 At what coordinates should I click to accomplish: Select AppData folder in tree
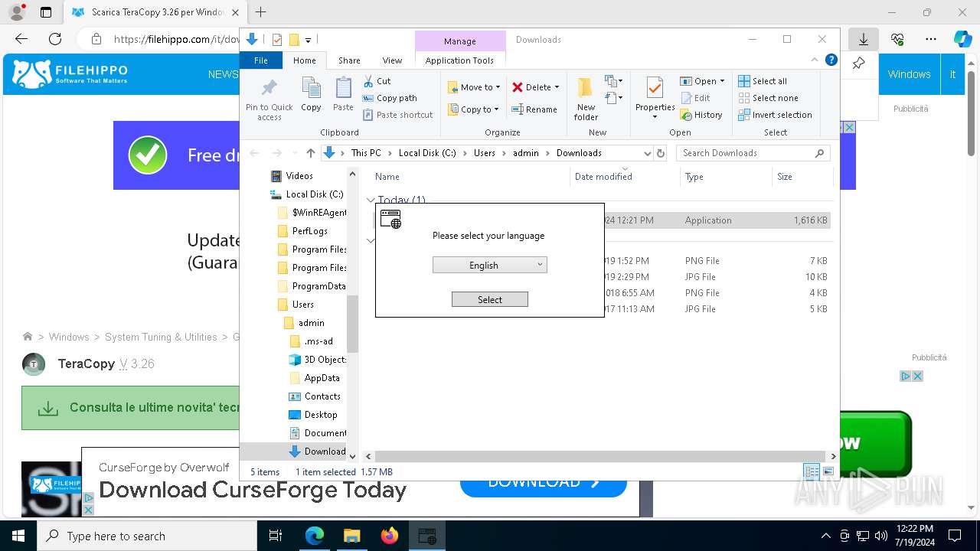tap(322, 378)
